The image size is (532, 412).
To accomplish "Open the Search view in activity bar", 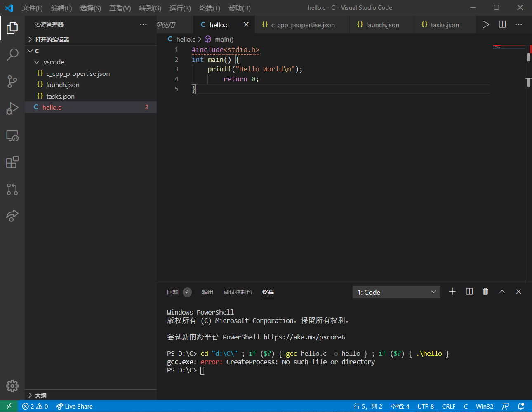I will [12, 54].
